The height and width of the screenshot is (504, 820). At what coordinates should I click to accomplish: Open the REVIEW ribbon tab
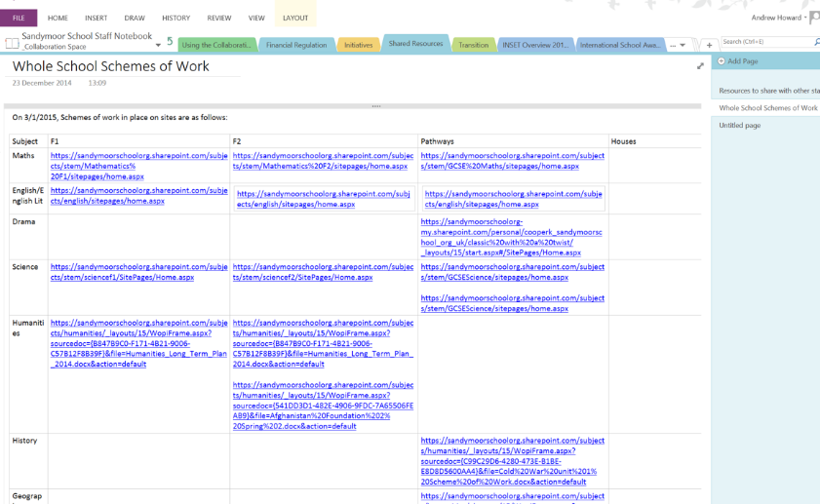click(219, 18)
